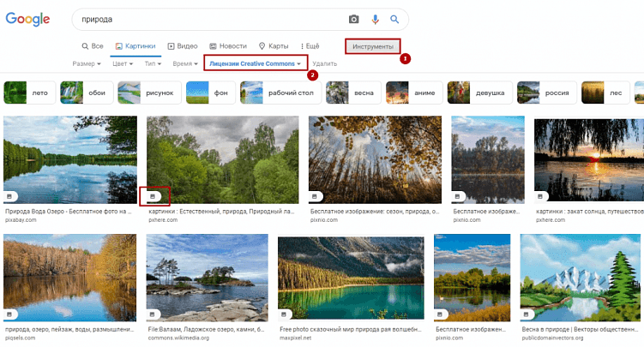Open the sunset lake thumbnail captioned закат солнца
The width and height of the screenshot is (644, 347).
(589, 159)
